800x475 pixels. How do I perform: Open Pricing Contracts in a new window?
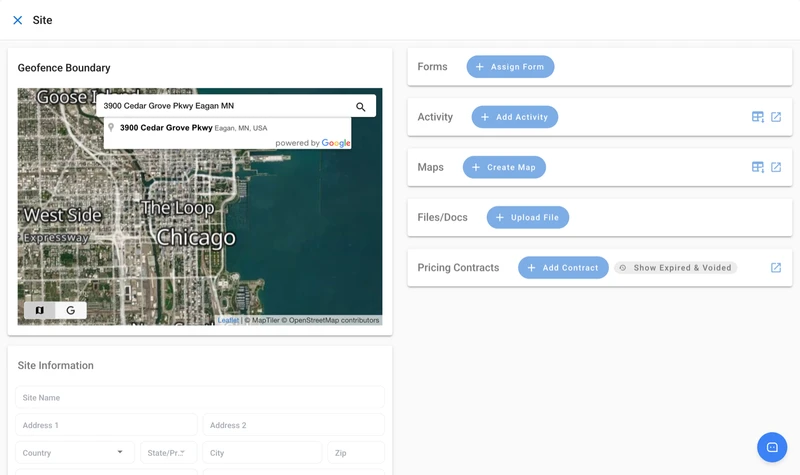point(776,268)
